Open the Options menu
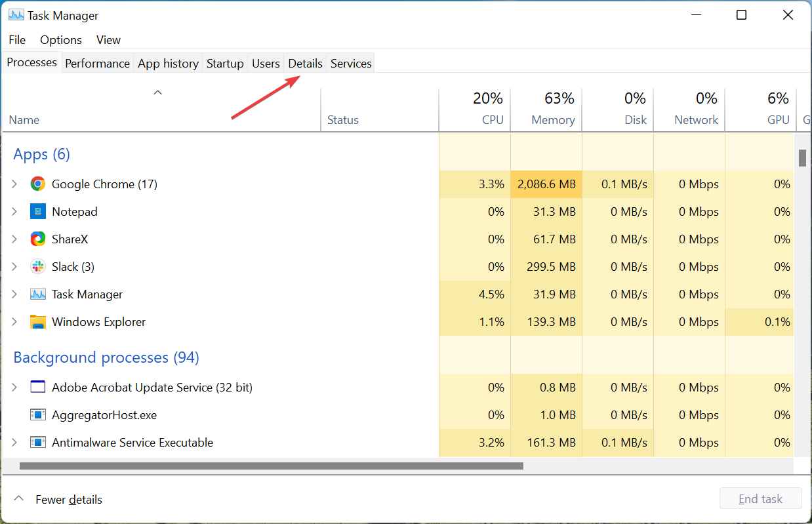The image size is (812, 524). [x=61, y=40]
